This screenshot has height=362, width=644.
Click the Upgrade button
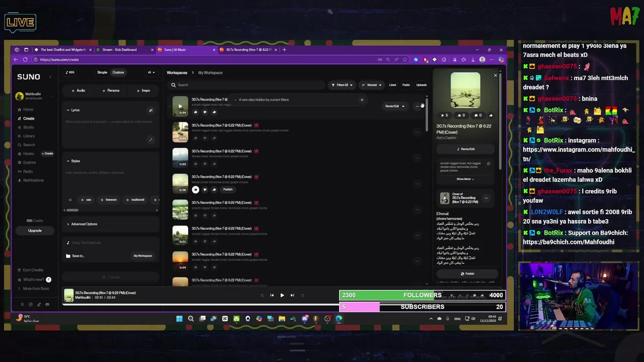click(x=35, y=231)
